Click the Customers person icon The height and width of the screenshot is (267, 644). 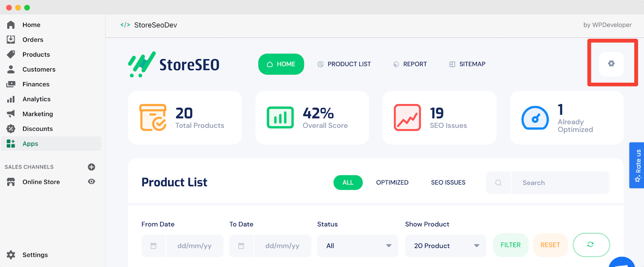click(11, 69)
